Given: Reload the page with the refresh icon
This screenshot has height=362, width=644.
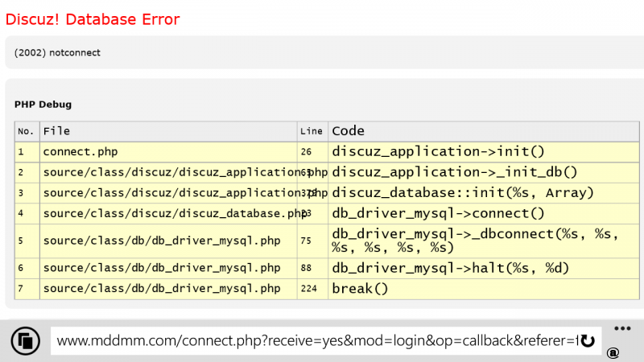Looking at the screenshot, I should click(x=588, y=341).
